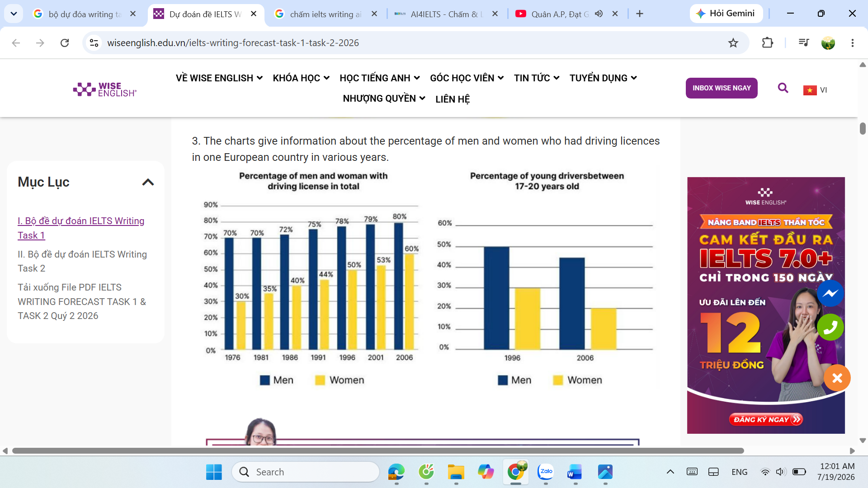Expand the TIN TỨC dropdown menu
Screen dimensions: 868x488
[x=537, y=78]
